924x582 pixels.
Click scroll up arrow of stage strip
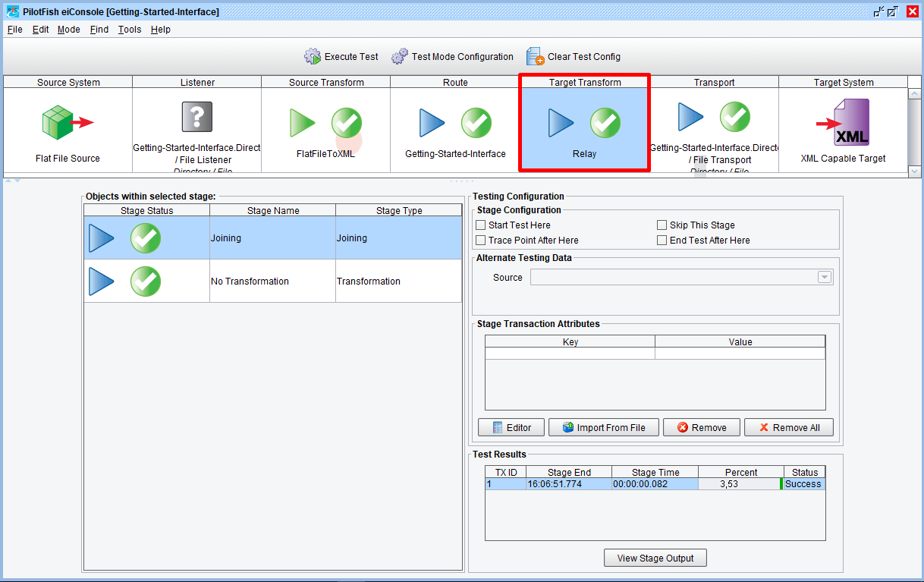914,94
